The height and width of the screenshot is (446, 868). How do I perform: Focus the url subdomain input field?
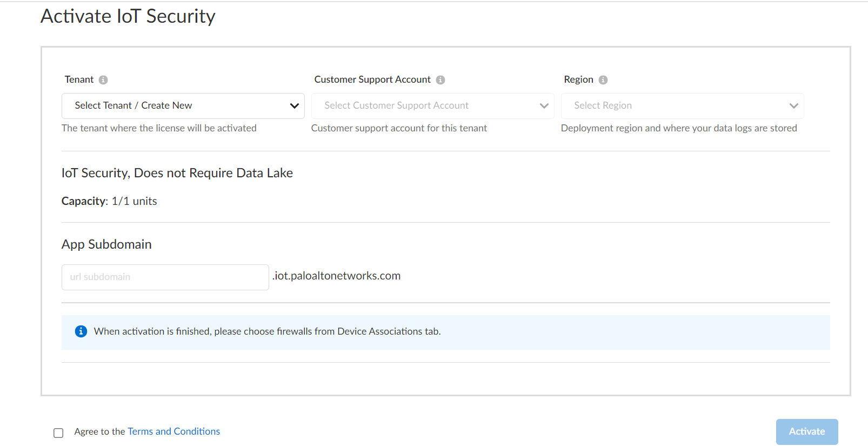tap(165, 277)
